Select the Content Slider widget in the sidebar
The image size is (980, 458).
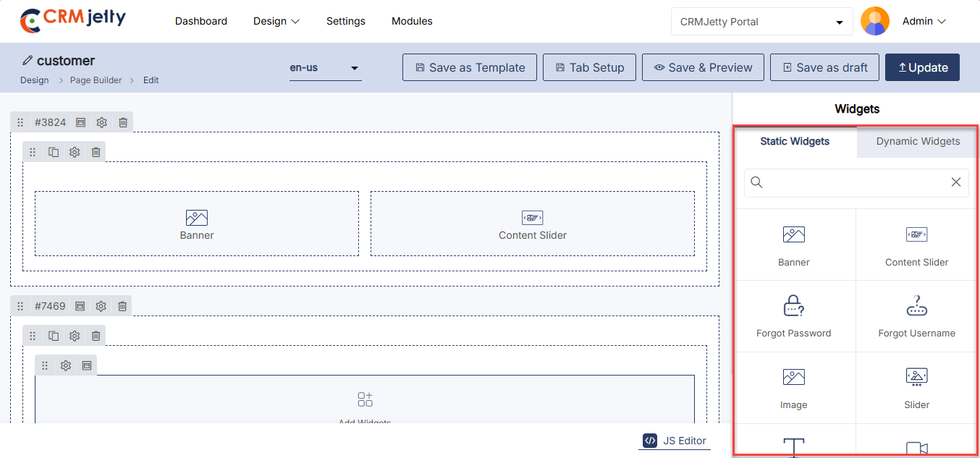tap(916, 245)
